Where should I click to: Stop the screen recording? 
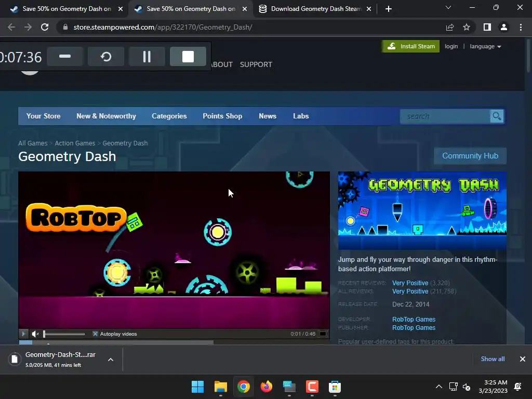point(188,56)
